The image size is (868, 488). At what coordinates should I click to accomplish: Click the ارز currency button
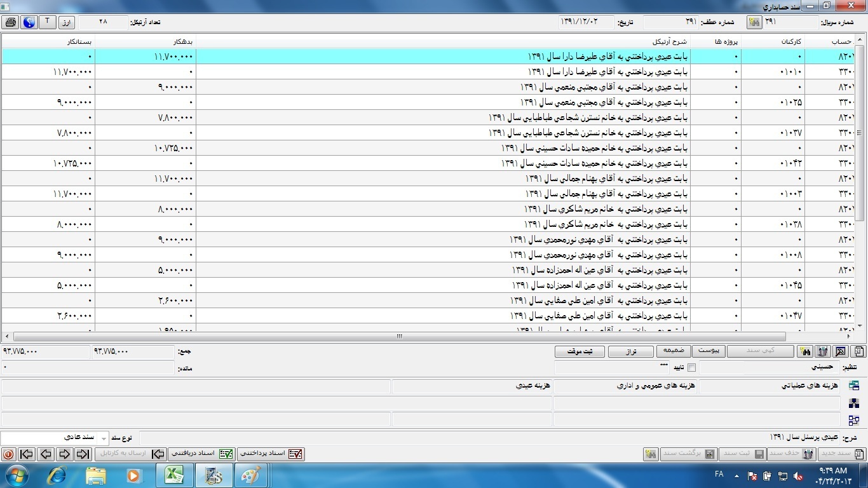pyautogui.click(x=67, y=22)
